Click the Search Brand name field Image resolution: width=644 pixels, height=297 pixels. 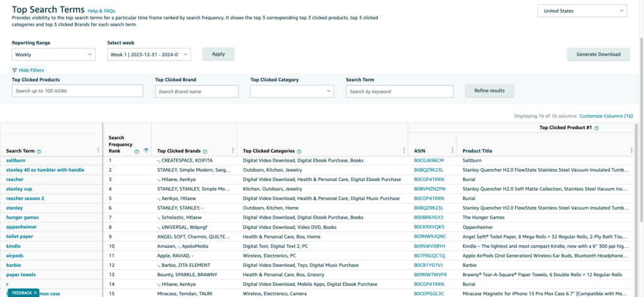[x=197, y=91]
